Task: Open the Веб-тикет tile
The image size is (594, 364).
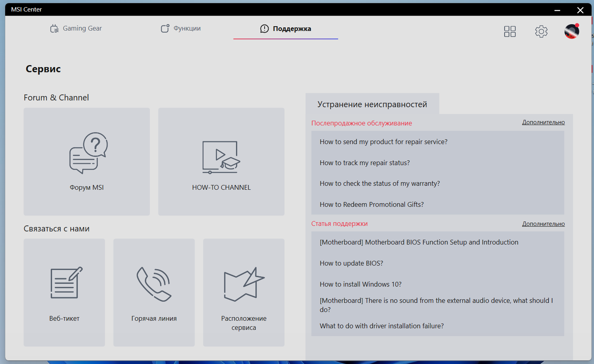Action: (x=64, y=293)
